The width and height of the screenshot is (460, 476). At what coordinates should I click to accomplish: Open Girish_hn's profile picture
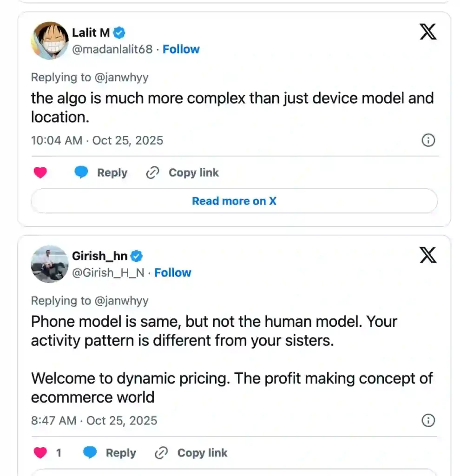(x=50, y=264)
